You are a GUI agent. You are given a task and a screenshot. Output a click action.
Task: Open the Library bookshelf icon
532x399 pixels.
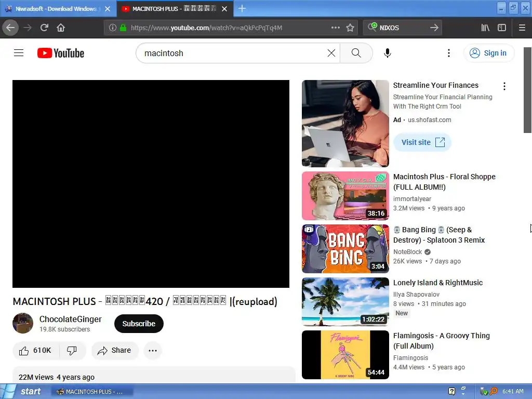pyautogui.click(x=485, y=28)
